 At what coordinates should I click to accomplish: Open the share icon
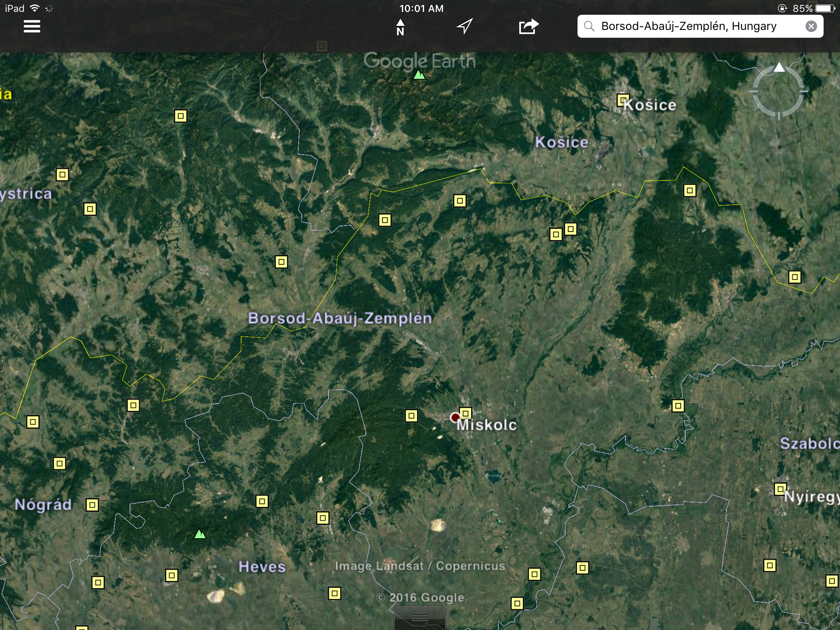528,27
